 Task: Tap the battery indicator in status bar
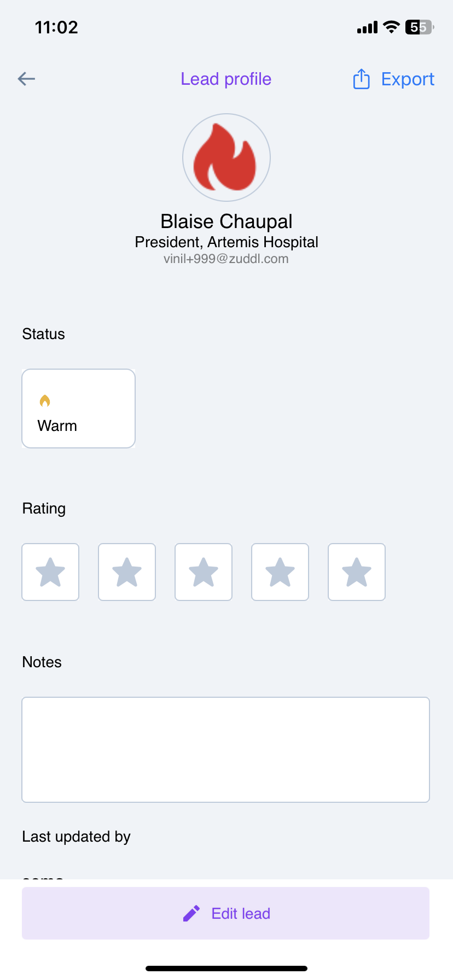click(x=419, y=27)
